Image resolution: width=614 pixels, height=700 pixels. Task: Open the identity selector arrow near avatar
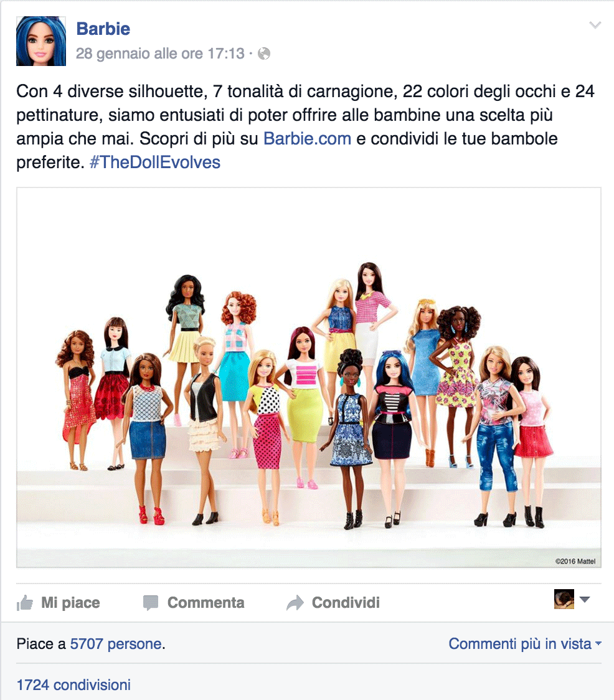click(x=585, y=599)
